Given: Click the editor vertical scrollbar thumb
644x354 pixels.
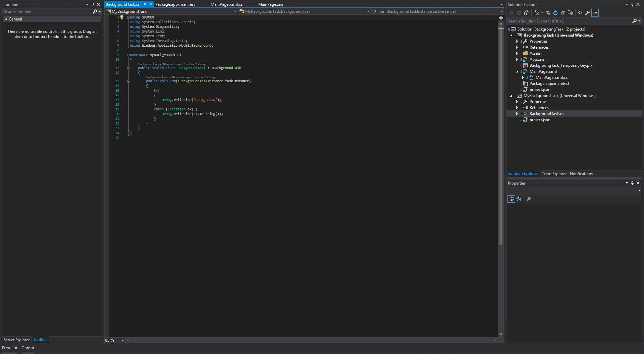Looking at the screenshot, I should pos(501,134).
